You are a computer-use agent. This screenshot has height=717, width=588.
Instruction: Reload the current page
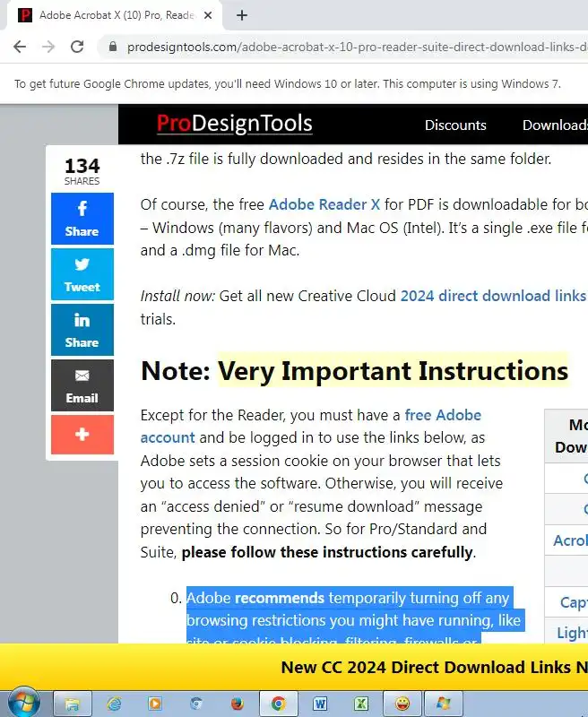(77, 47)
